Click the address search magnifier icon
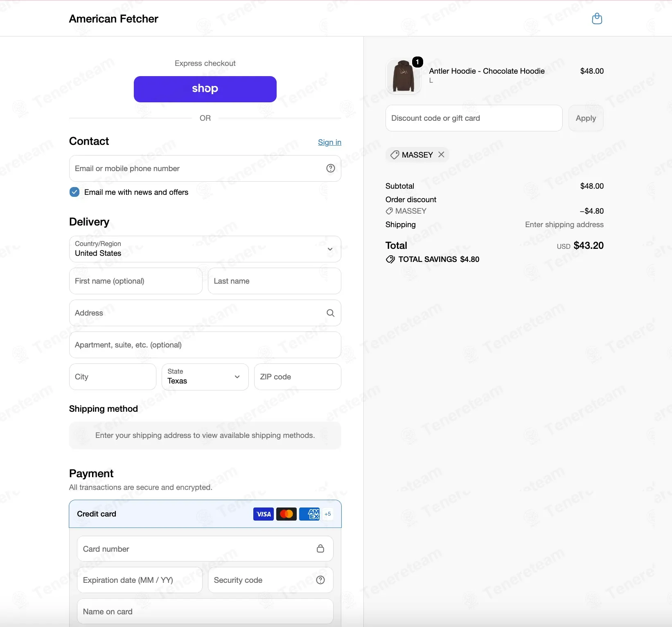 331,313
